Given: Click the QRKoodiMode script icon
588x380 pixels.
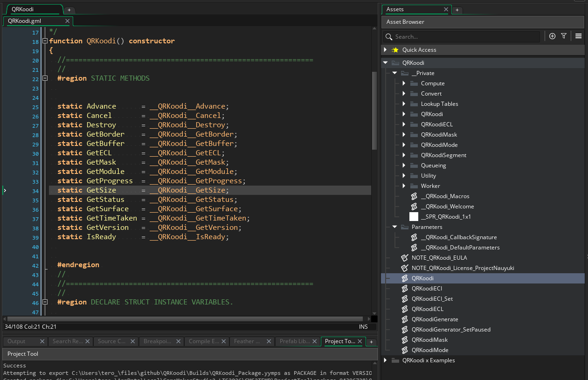Looking at the screenshot, I should pos(405,350).
